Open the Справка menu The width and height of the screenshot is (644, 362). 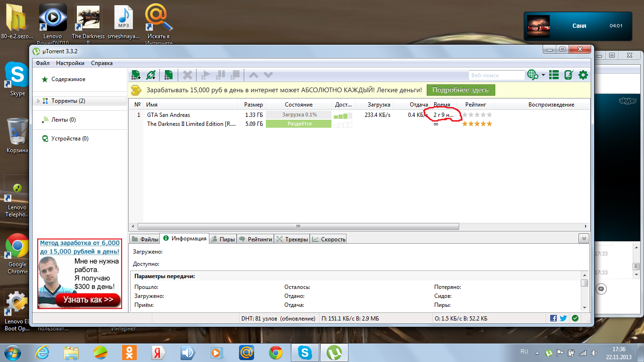click(x=102, y=63)
